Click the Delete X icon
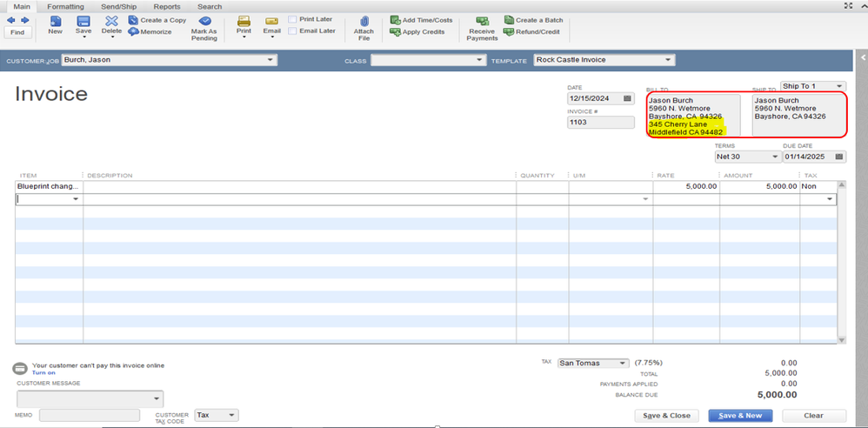Viewport: 868px width, 428px height. point(112,21)
